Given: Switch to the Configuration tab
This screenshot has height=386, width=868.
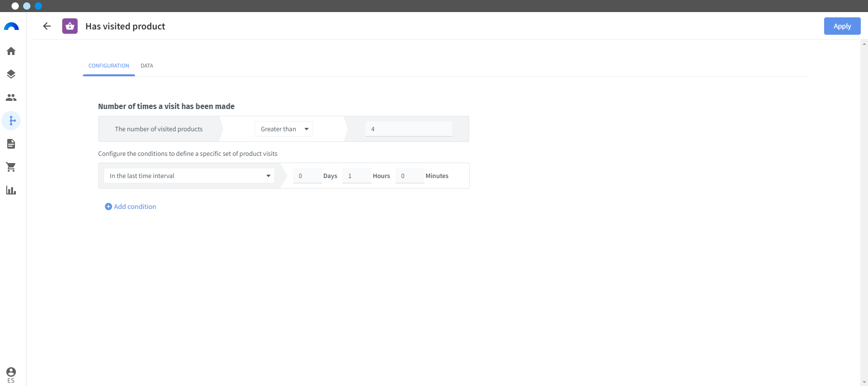Looking at the screenshot, I should [109, 66].
